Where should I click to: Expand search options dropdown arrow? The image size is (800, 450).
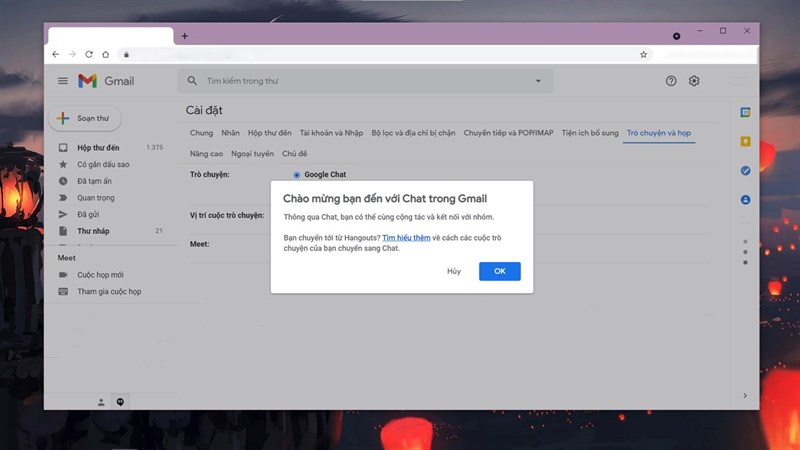(x=538, y=81)
